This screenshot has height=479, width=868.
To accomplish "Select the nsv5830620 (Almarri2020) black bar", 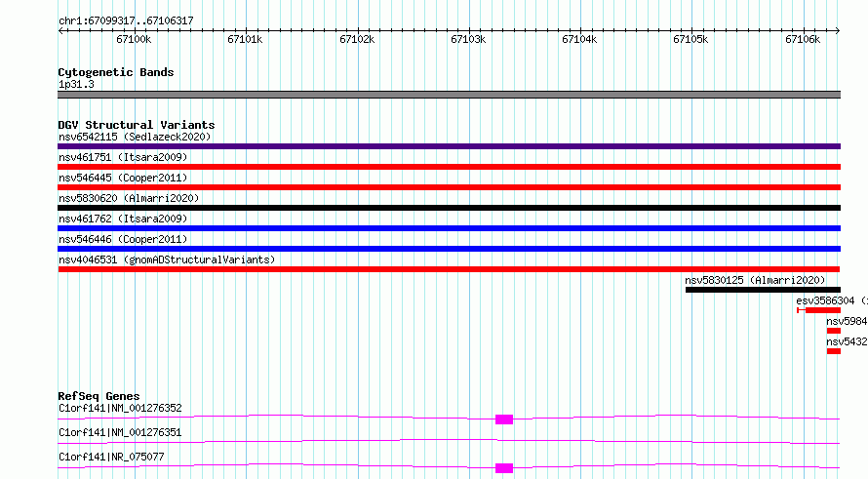I will pos(449,208).
